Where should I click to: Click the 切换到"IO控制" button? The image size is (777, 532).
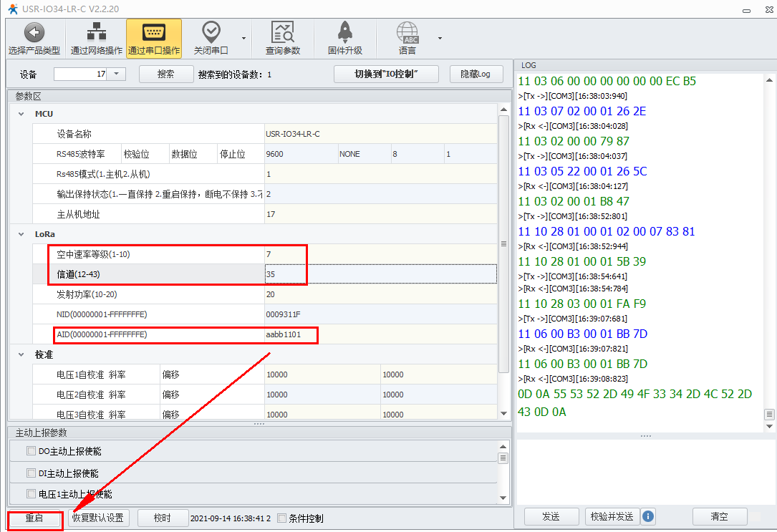click(386, 74)
